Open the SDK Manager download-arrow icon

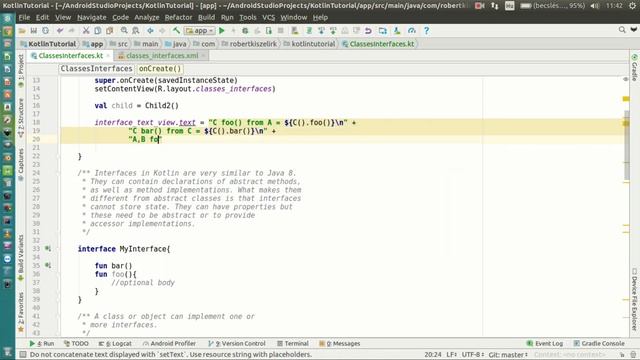[x=397, y=31]
